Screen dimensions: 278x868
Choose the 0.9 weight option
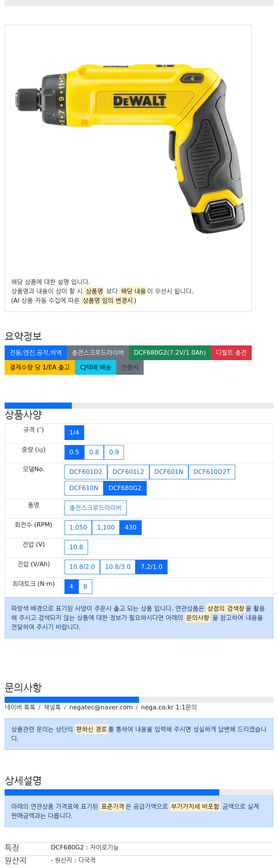(x=114, y=452)
